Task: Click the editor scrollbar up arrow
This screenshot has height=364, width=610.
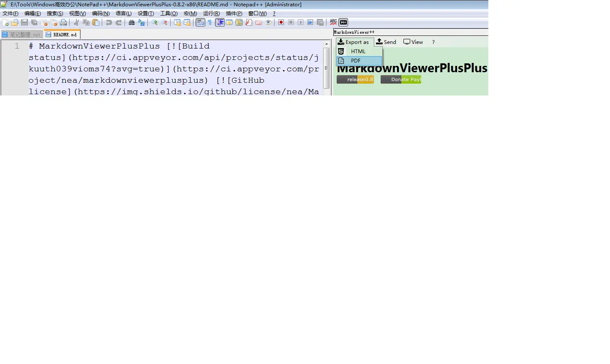Action: [x=327, y=43]
